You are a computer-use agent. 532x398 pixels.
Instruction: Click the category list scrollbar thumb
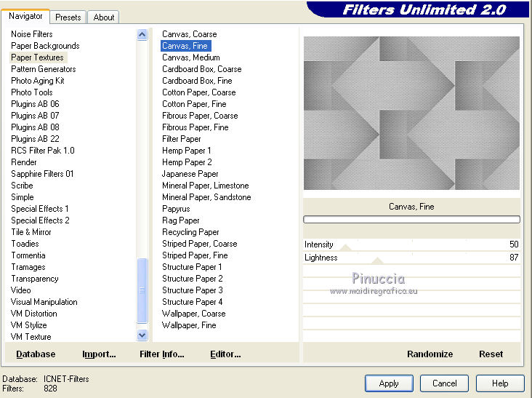click(x=142, y=290)
